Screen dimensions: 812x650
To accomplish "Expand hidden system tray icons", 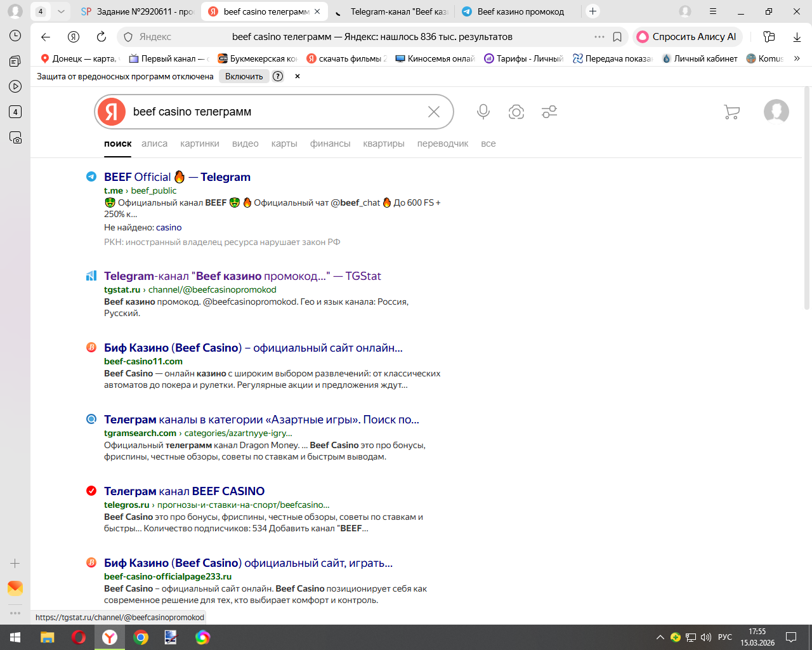I will tap(660, 637).
